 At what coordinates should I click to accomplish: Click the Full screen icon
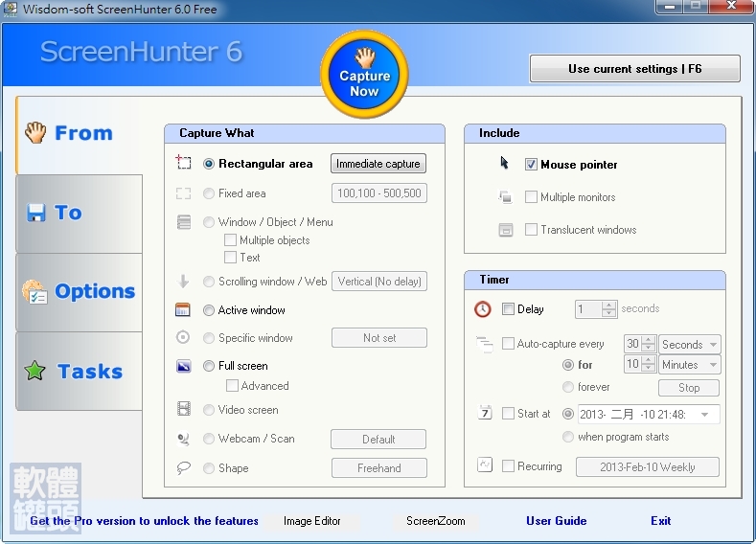pyautogui.click(x=183, y=366)
